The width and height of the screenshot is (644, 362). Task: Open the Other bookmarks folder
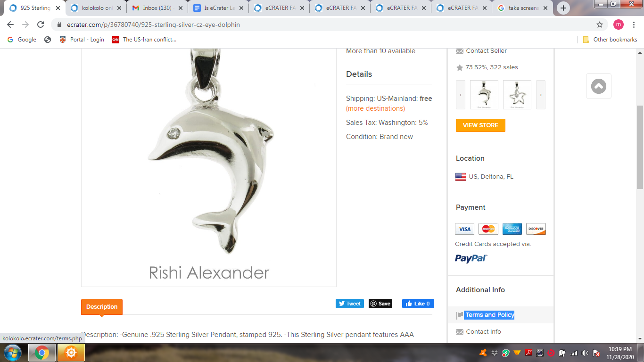610,40
